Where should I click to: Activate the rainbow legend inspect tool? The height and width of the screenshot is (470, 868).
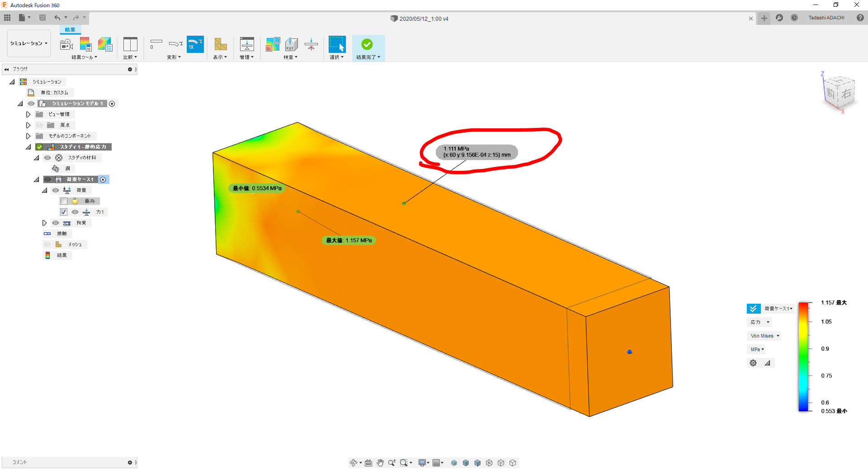(x=273, y=44)
